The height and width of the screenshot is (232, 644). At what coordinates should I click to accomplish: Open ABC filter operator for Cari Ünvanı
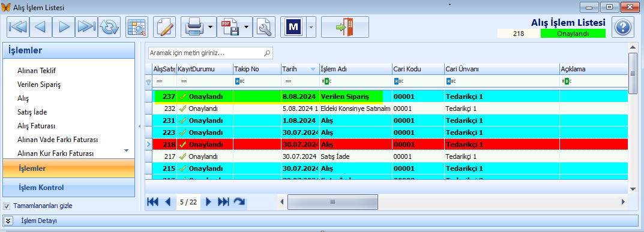click(x=451, y=81)
